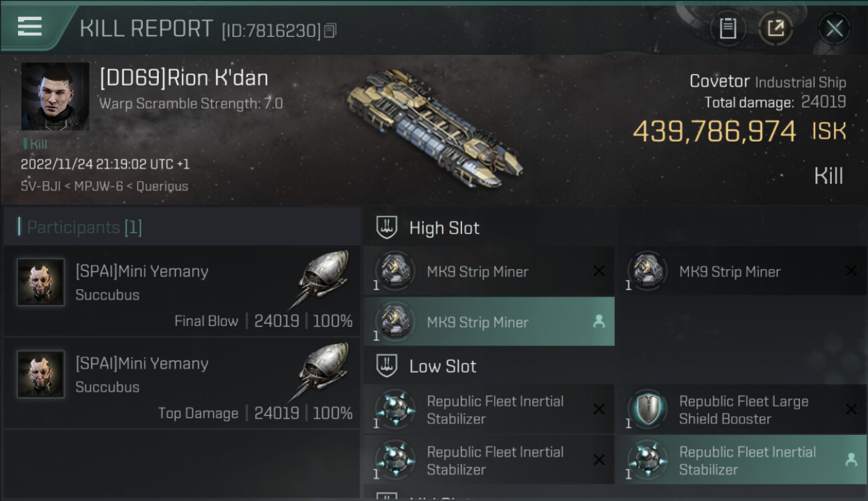Open the hamburger menu
The height and width of the screenshot is (501, 868).
pos(30,27)
